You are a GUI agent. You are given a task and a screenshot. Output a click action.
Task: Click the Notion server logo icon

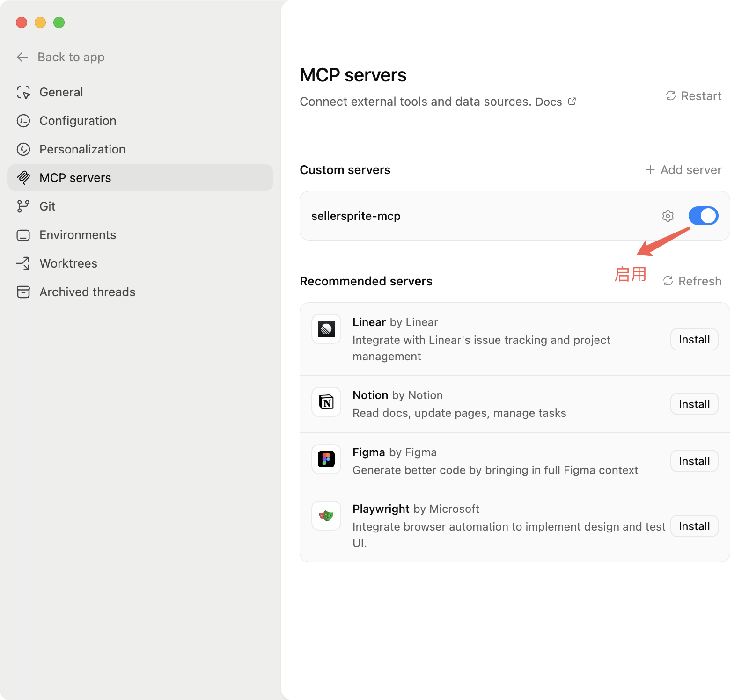tap(326, 402)
